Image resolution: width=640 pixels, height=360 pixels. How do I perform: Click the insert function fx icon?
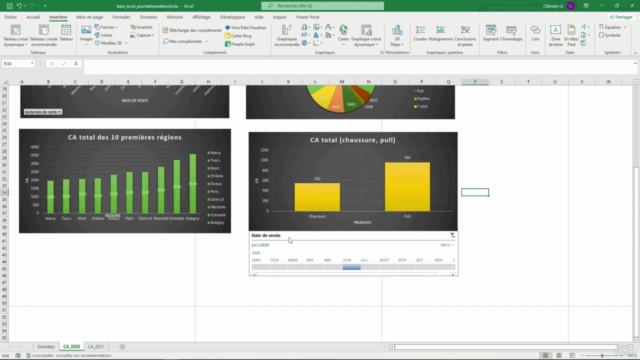click(76, 64)
